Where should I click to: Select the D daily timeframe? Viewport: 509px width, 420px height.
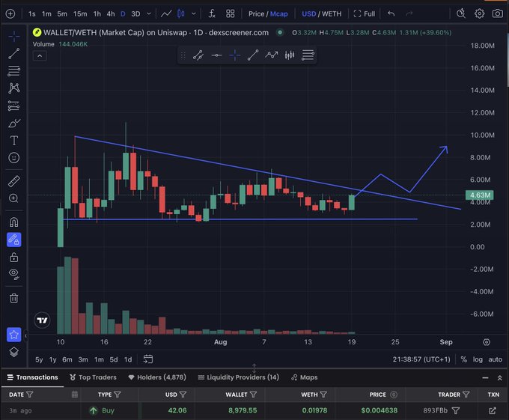coord(123,13)
